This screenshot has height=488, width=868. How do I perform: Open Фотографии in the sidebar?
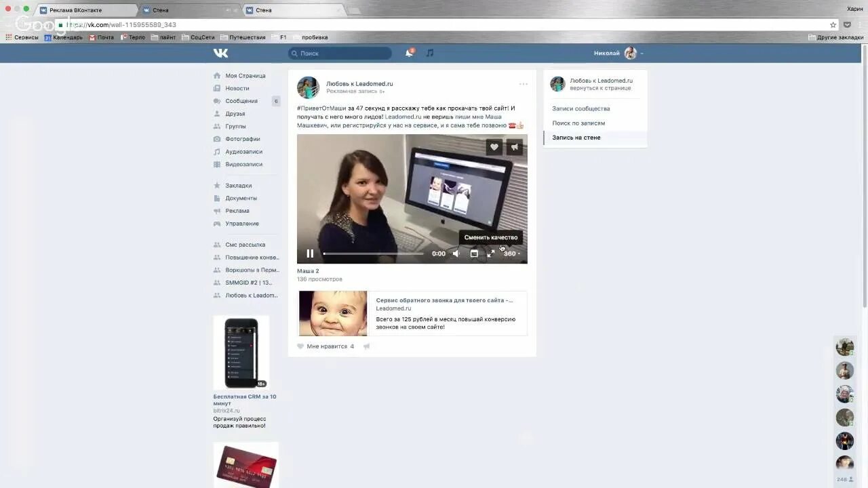243,139
